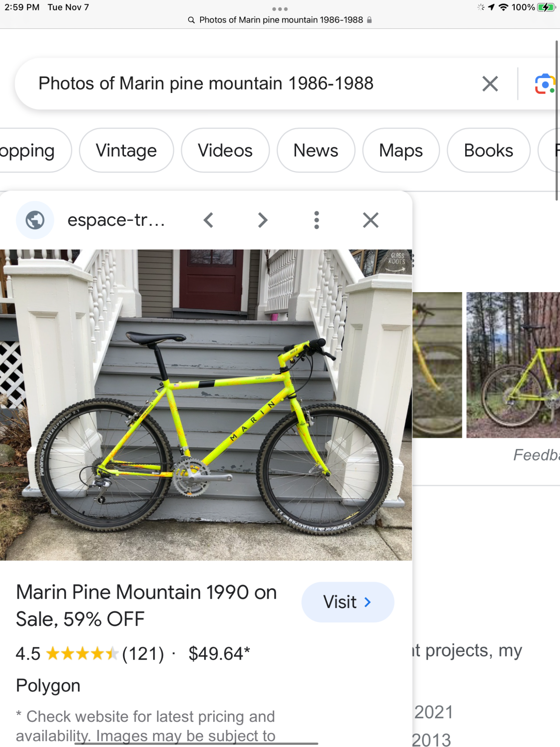Open the News search category
560x747 pixels.
[x=315, y=150]
